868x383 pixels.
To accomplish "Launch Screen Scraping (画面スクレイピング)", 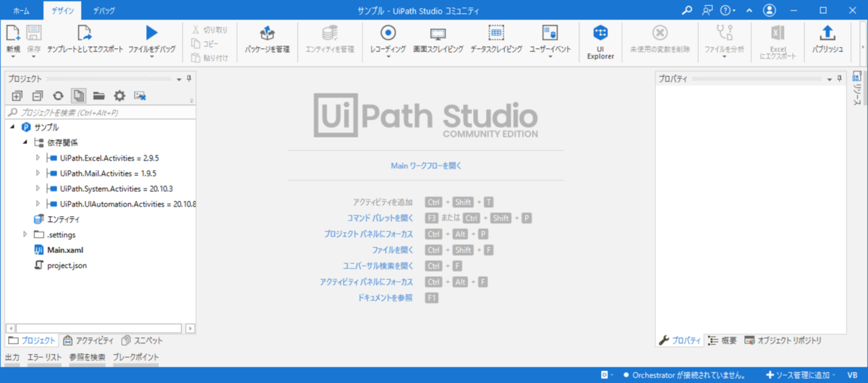I will click(438, 40).
